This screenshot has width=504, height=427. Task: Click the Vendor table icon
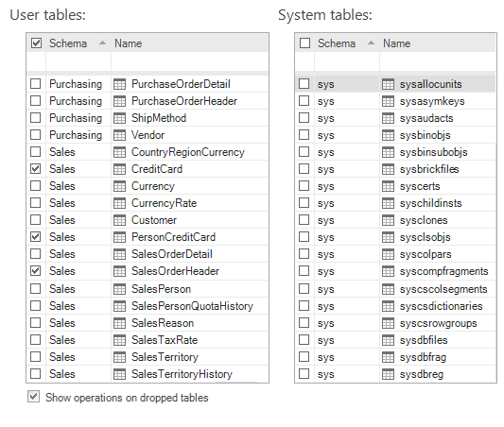pos(119,135)
